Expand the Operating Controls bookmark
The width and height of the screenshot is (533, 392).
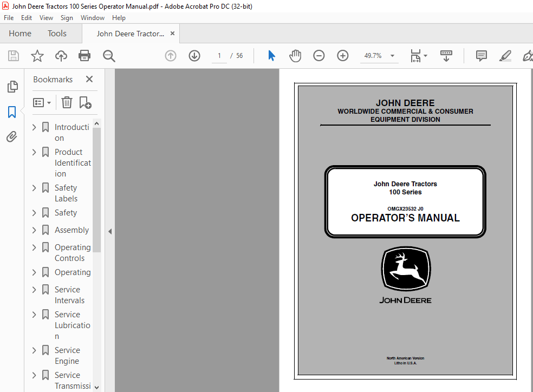tap(34, 247)
